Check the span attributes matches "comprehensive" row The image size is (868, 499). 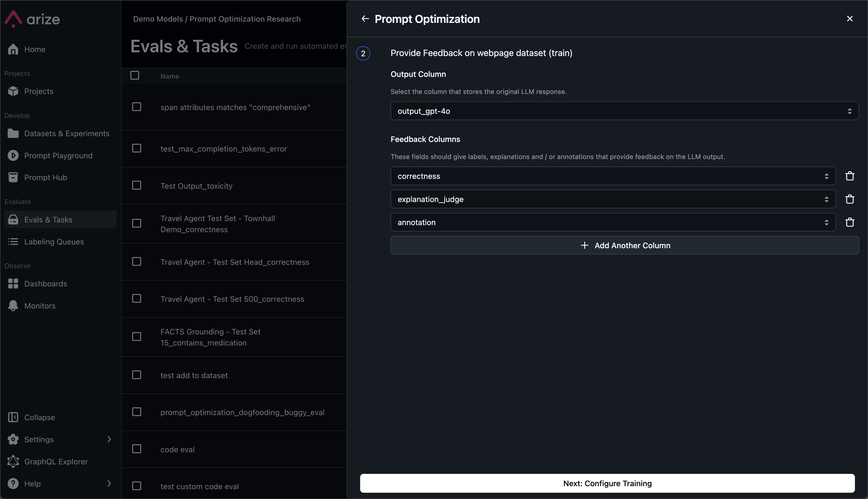[137, 107]
